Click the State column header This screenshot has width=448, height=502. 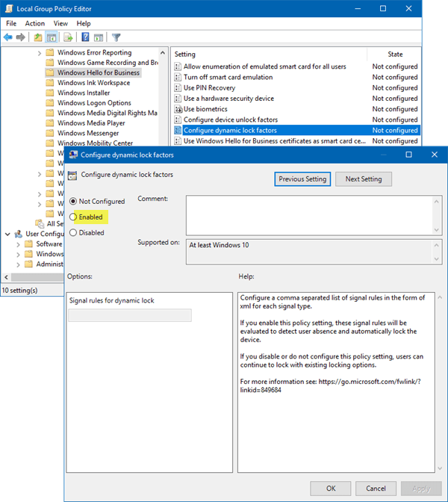394,55
